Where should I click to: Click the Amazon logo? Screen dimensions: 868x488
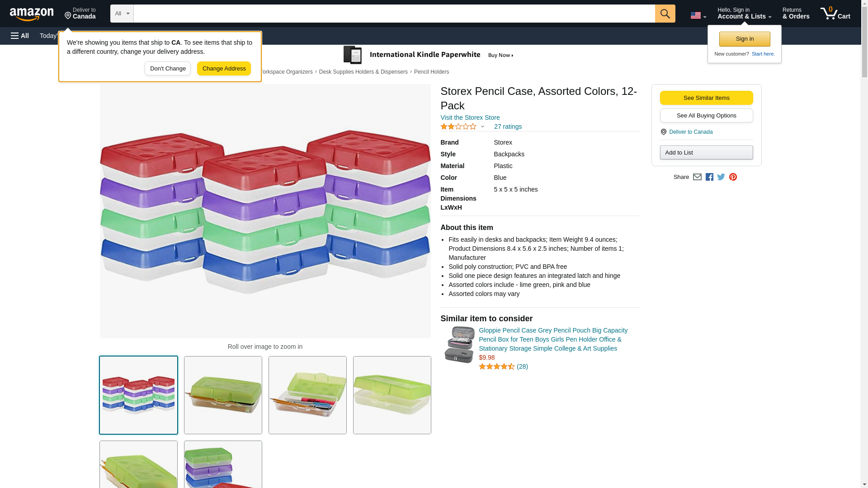click(x=32, y=14)
